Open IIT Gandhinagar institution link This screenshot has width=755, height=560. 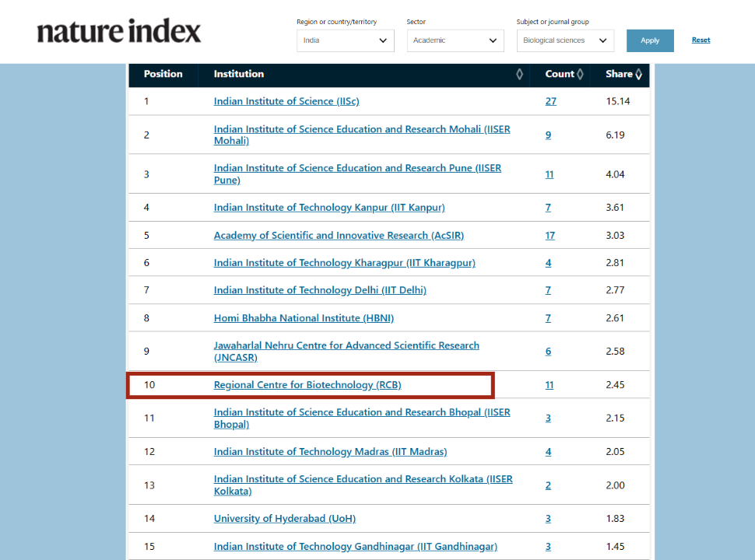(x=356, y=547)
